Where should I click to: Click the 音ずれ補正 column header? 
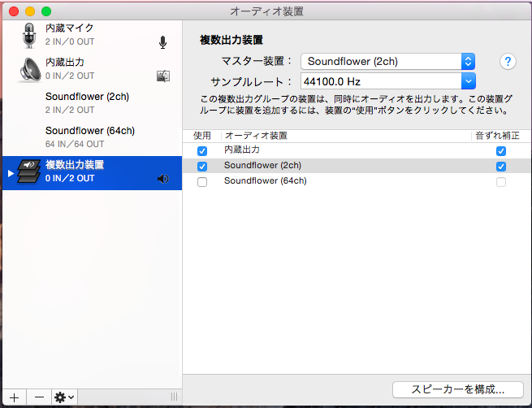tap(498, 135)
